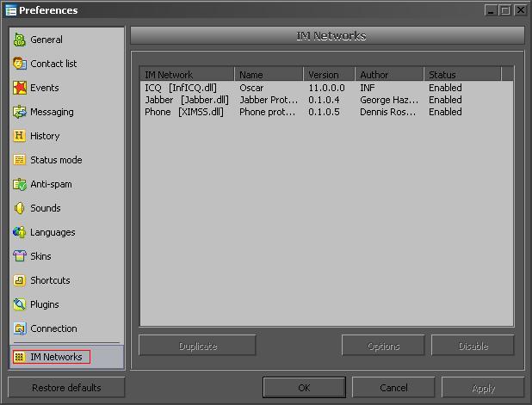
Task: Click the Plugins icon
Action: [19, 304]
